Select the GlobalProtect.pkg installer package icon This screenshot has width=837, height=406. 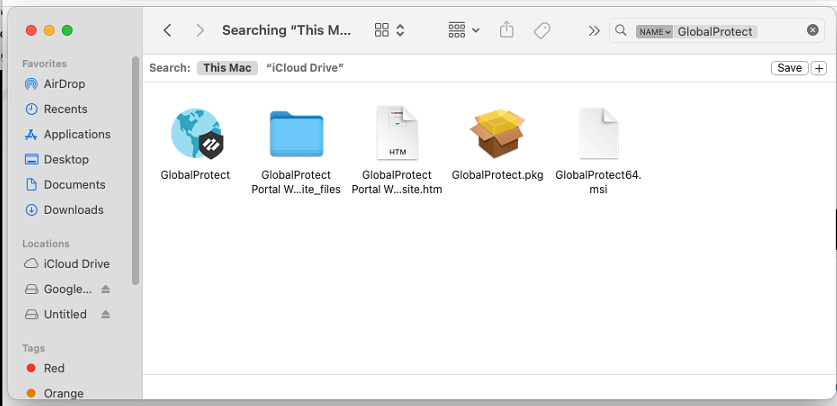click(497, 133)
